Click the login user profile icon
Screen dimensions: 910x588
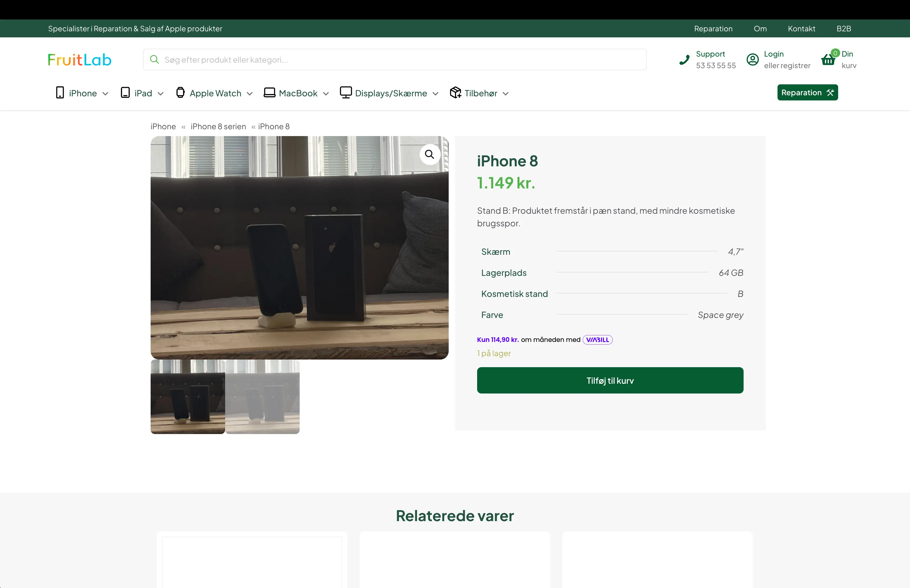[x=752, y=59]
